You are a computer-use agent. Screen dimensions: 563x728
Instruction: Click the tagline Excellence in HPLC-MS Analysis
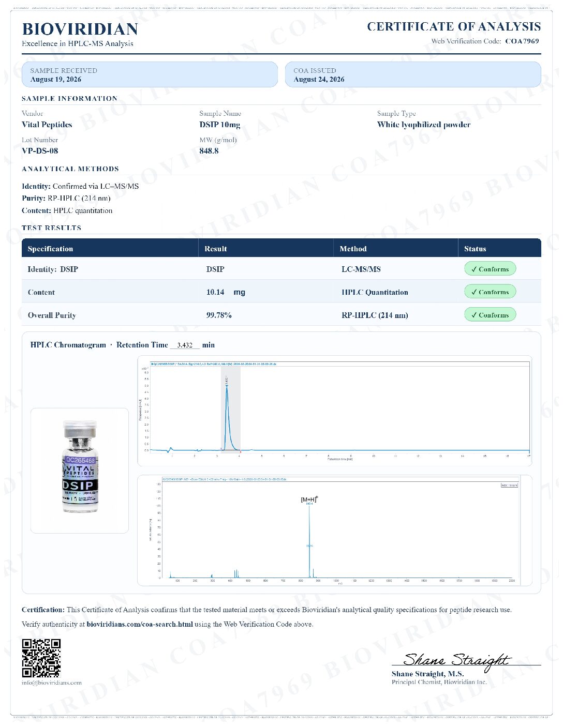point(78,43)
